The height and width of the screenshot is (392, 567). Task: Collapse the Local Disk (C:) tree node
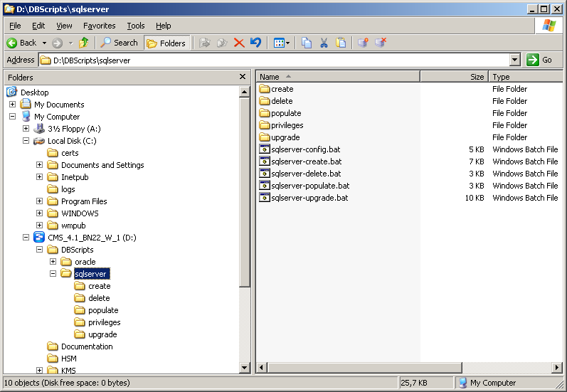coord(26,141)
